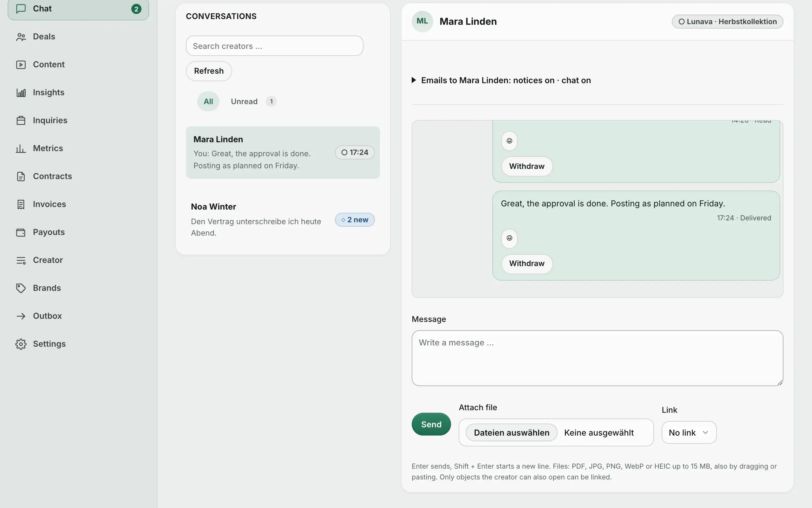812x508 pixels.
Task: Open Content via its play icon
Action: click(21, 64)
